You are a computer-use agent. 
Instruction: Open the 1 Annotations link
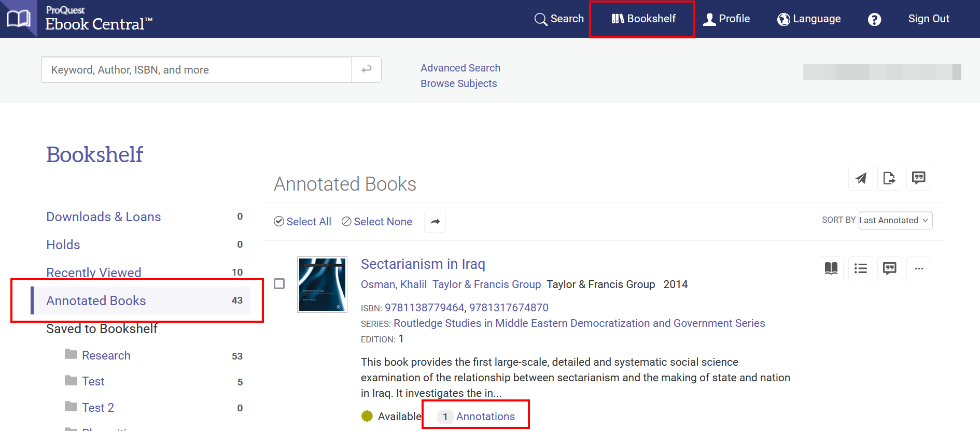pos(476,416)
